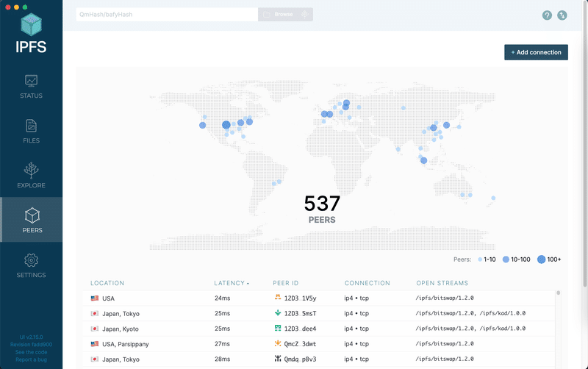Go to the Explore section
The height and width of the screenshot is (369, 588).
pyautogui.click(x=31, y=176)
